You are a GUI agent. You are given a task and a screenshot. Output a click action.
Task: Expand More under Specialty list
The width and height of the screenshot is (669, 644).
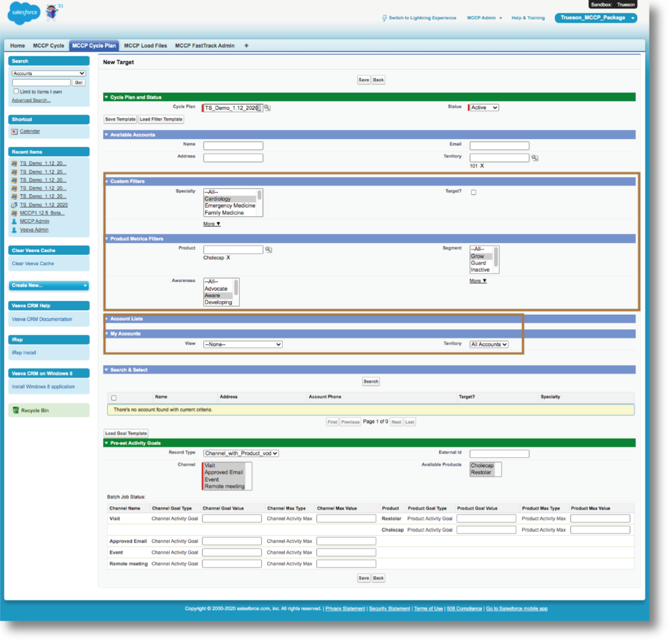click(212, 224)
